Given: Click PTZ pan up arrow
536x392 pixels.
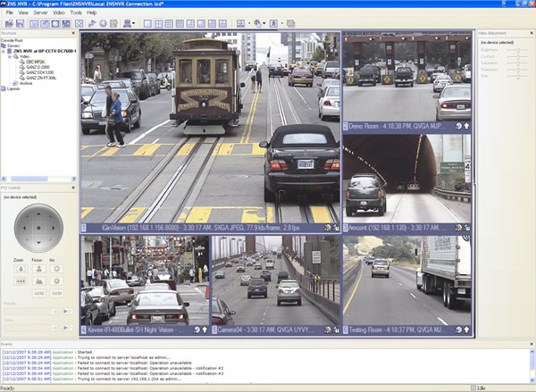Looking at the screenshot, I should [38, 214].
